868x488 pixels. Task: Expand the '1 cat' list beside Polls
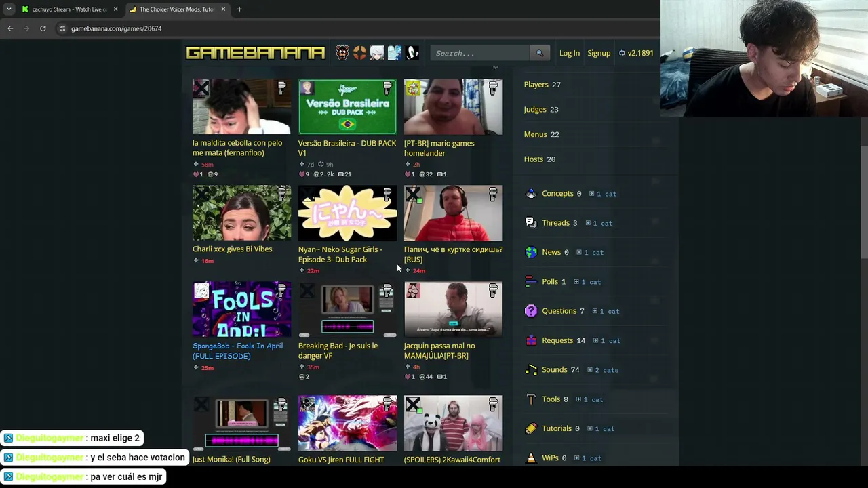pos(587,282)
